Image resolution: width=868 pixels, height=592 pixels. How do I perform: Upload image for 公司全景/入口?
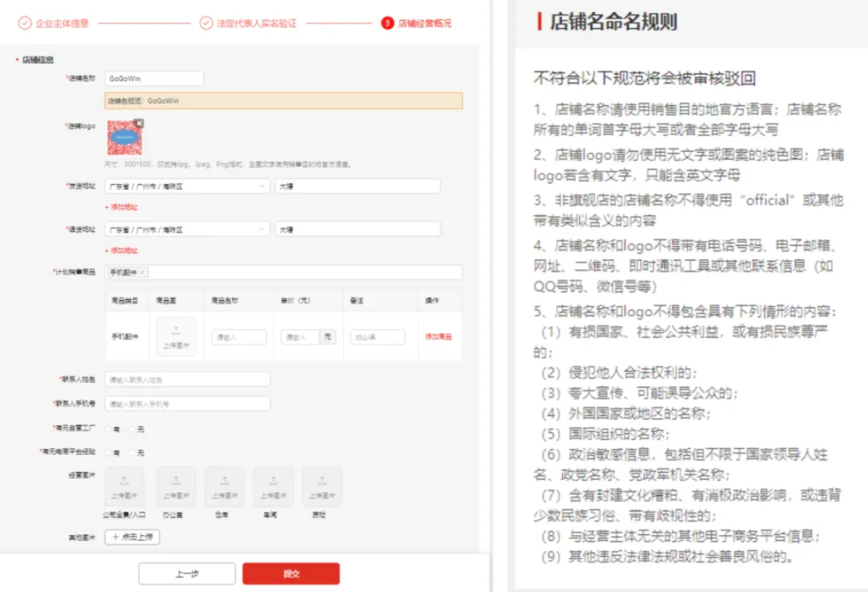tap(125, 486)
